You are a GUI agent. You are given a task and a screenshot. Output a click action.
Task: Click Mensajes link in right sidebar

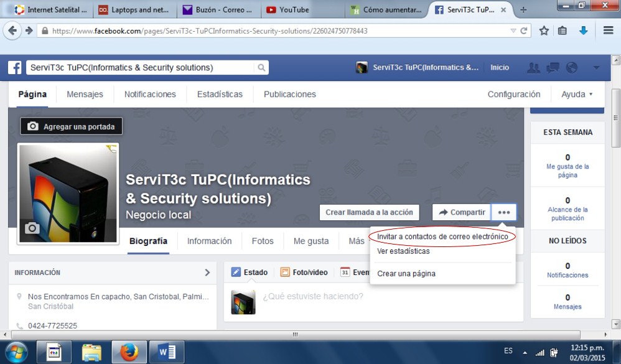coord(567,307)
